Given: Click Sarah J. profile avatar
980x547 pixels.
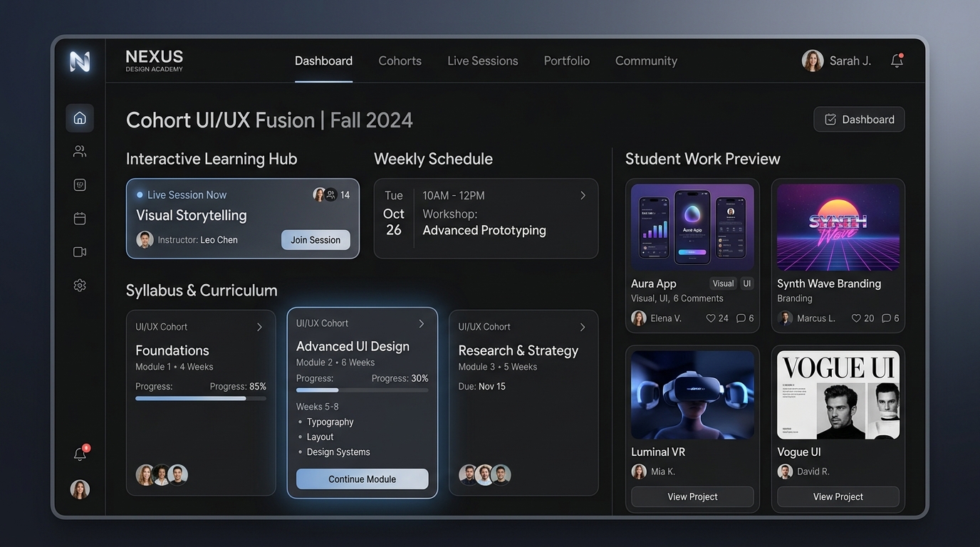Looking at the screenshot, I should [813, 61].
